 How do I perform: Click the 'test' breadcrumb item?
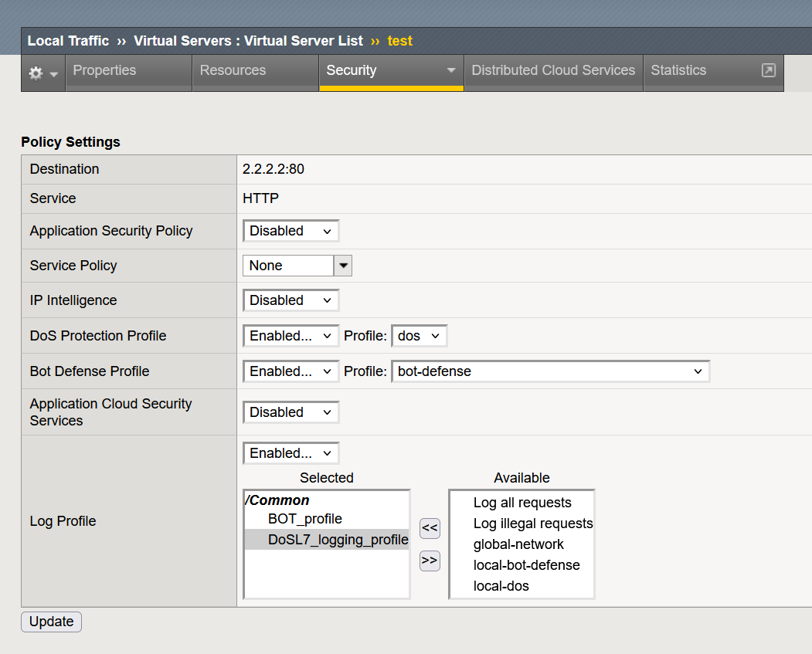click(x=399, y=41)
